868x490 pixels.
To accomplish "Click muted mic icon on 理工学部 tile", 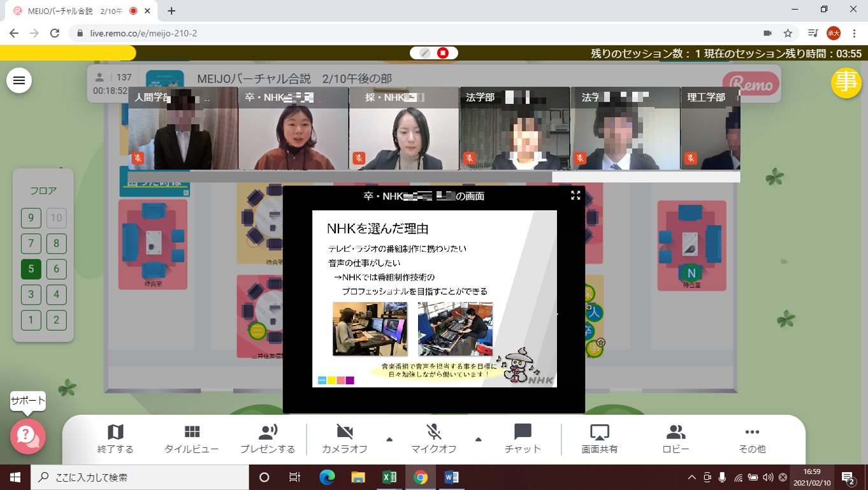I will pyautogui.click(x=690, y=158).
